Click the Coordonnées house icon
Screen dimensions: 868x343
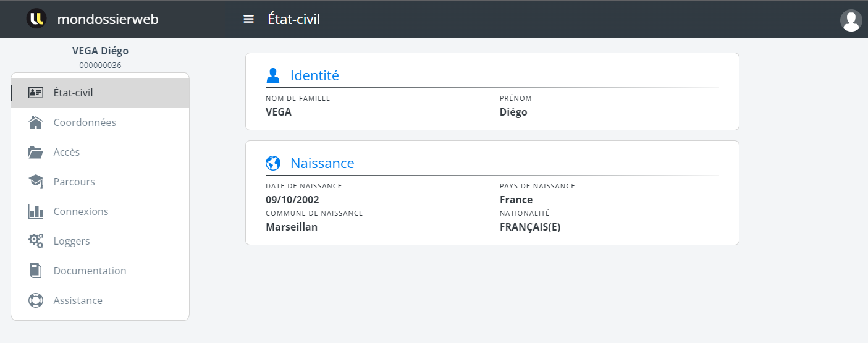click(36, 122)
